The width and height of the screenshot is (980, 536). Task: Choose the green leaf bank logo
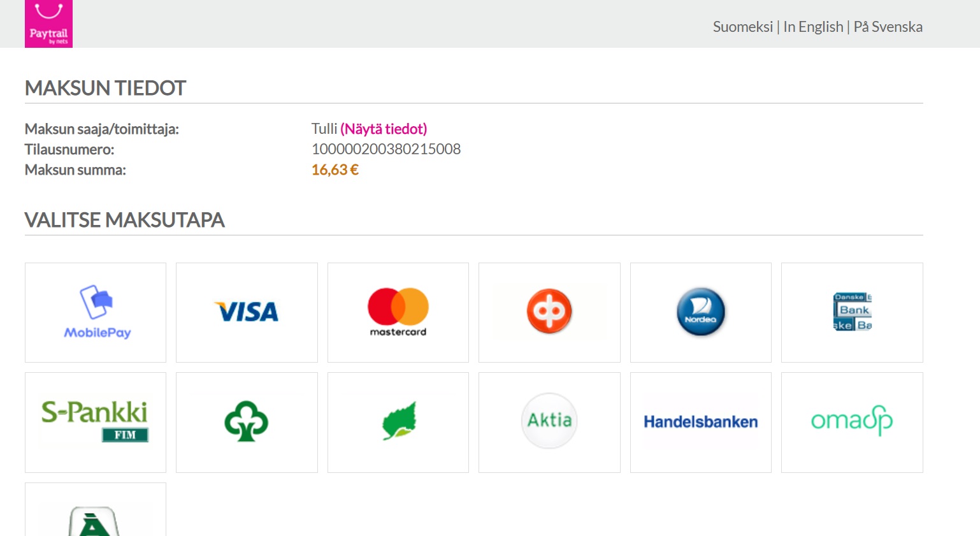[398, 423]
